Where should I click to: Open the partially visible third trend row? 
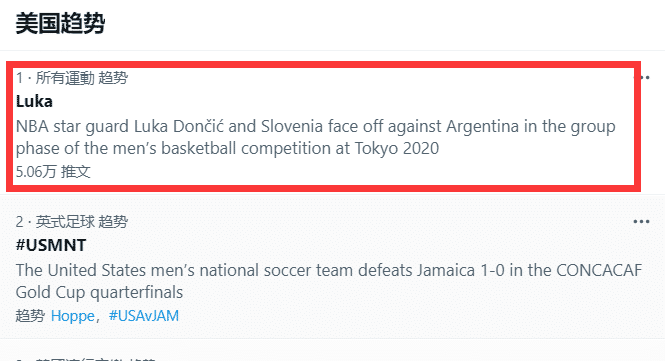pos(332,350)
